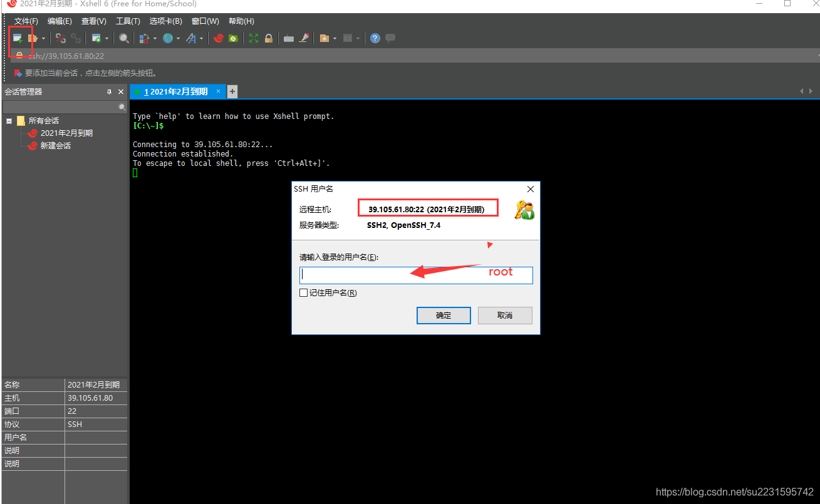Open the new folder dropdown arrow
The height and width of the screenshot is (504, 820).
[x=335, y=38]
